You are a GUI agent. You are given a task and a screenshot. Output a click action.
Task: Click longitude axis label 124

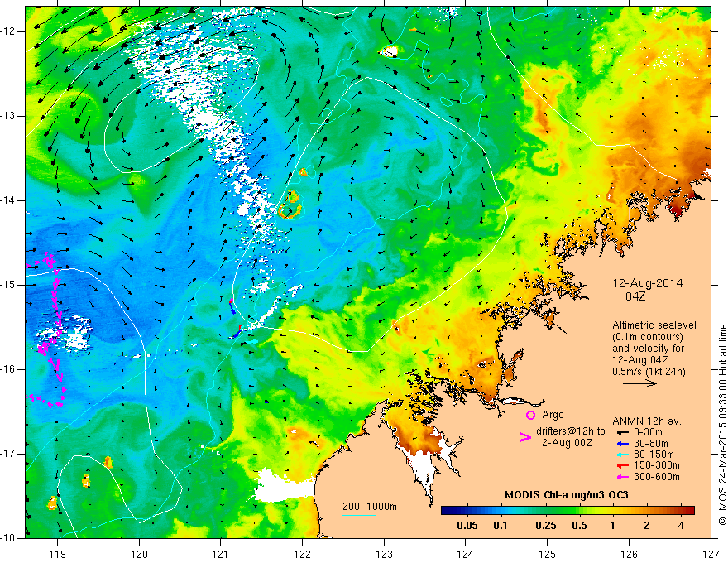click(465, 554)
